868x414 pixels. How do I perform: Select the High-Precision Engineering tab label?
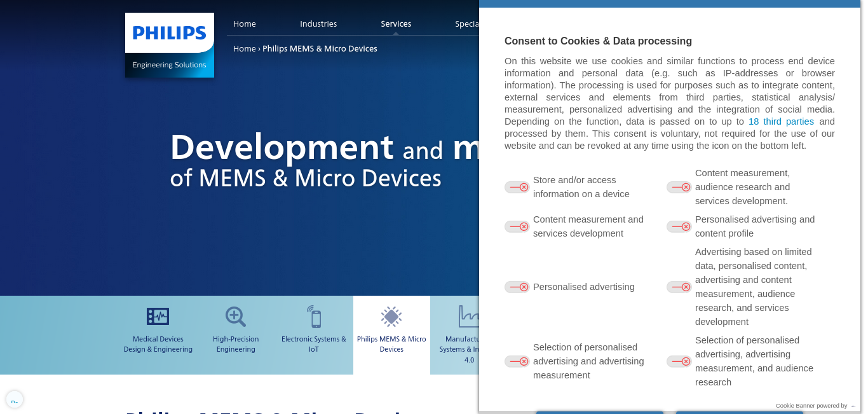coord(235,344)
